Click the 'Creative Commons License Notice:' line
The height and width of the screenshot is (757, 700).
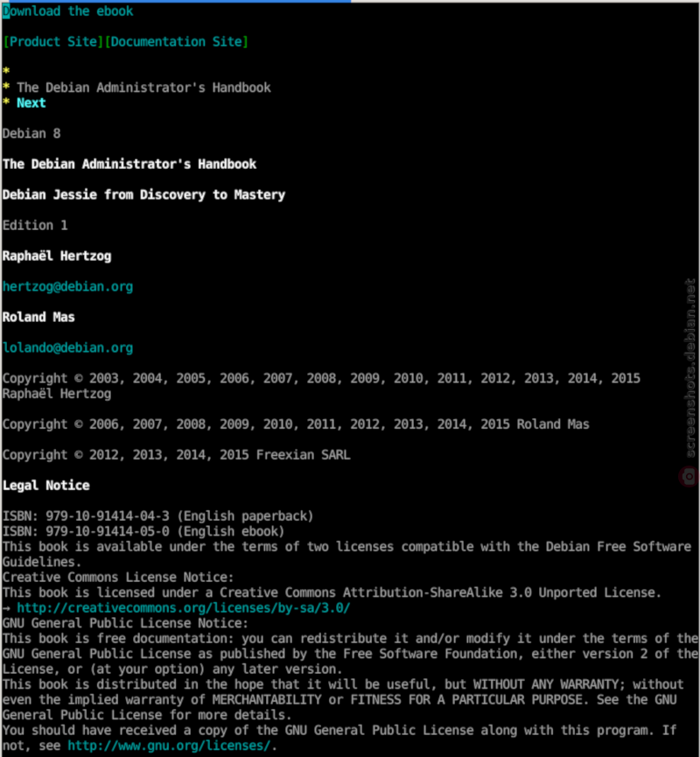[x=118, y=577]
